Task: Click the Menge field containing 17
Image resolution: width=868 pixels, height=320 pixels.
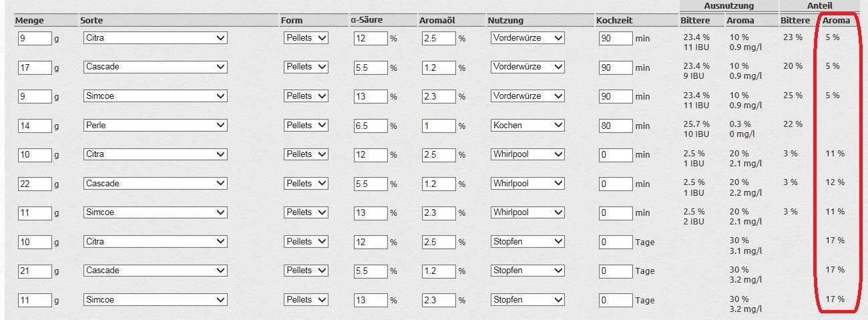Action: tap(35, 67)
